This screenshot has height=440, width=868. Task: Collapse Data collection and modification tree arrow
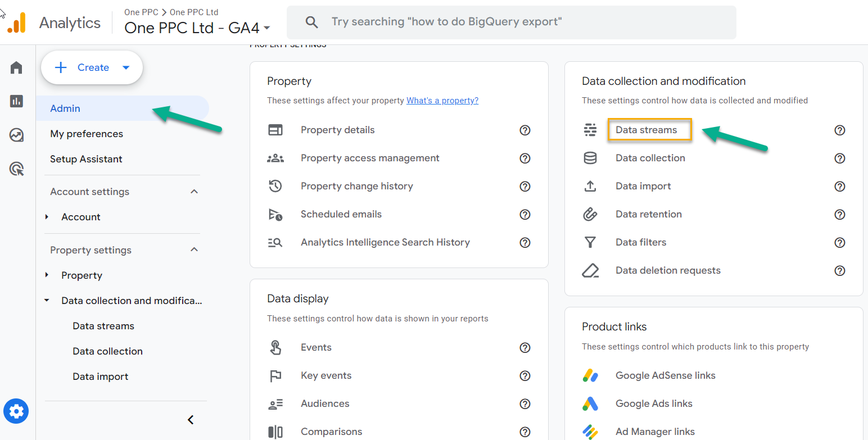pos(47,301)
